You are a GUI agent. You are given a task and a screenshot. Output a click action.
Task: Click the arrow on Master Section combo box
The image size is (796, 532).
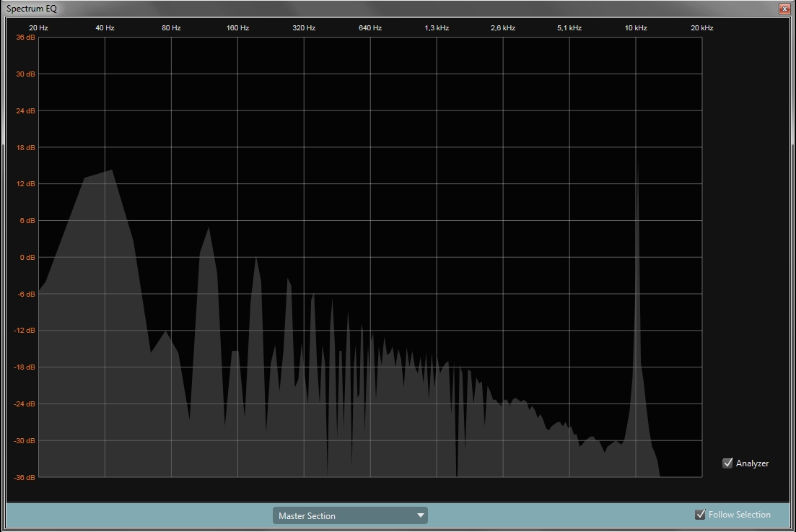coord(420,515)
